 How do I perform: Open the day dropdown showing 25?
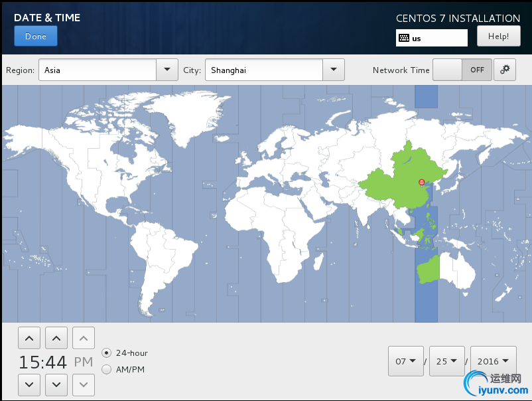(x=447, y=361)
